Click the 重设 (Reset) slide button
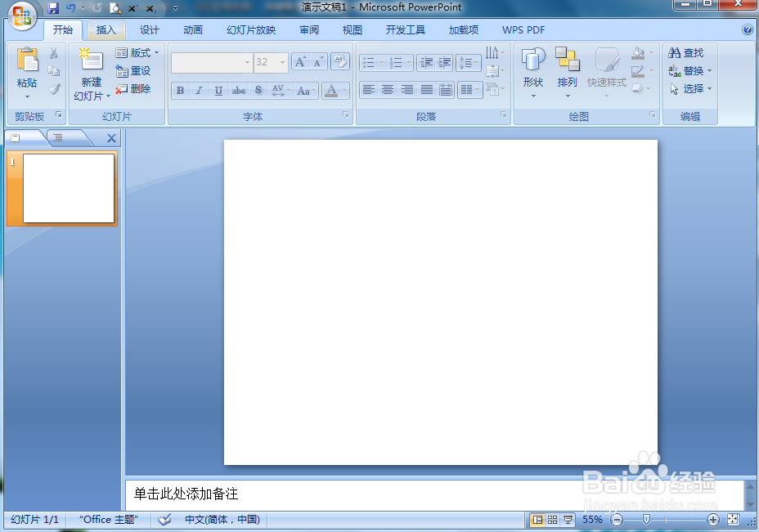759x532 pixels. click(x=133, y=70)
